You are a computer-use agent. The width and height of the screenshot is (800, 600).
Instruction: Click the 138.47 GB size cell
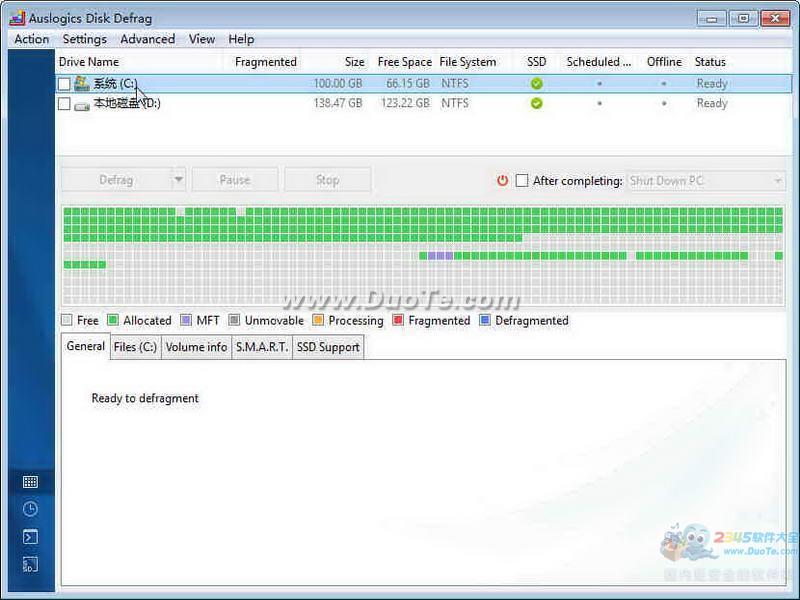(x=338, y=104)
